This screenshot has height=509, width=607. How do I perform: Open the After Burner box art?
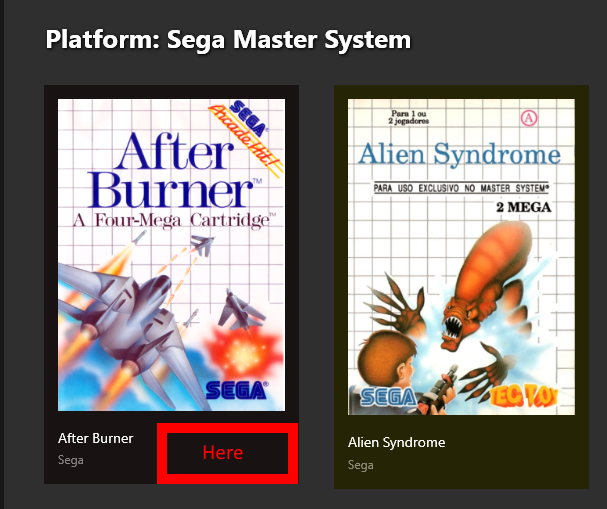pos(171,255)
